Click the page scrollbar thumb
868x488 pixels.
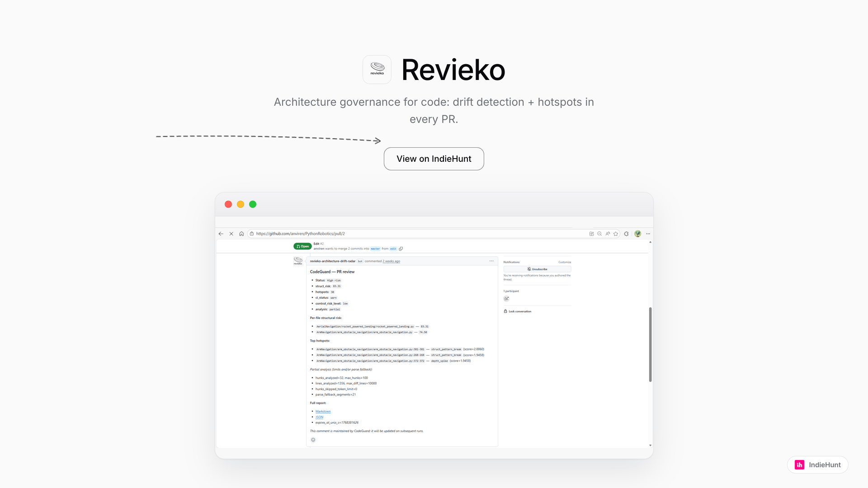tap(650, 345)
